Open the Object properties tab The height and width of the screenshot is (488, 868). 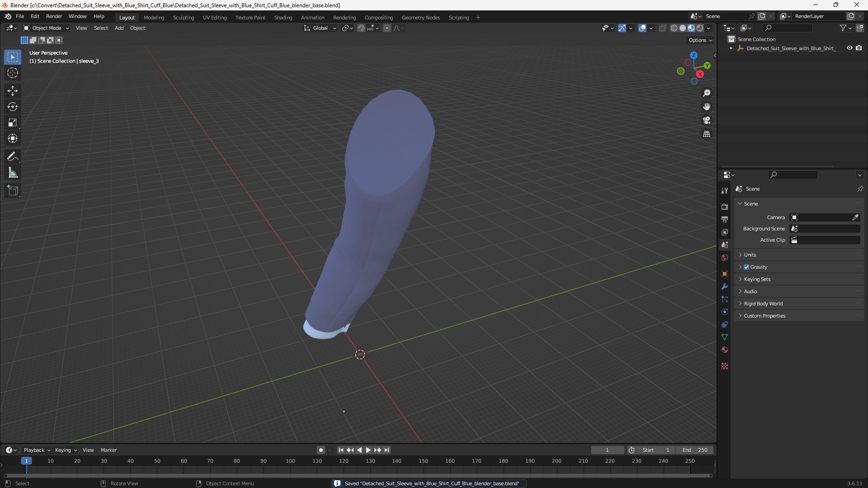click(725, 274)
